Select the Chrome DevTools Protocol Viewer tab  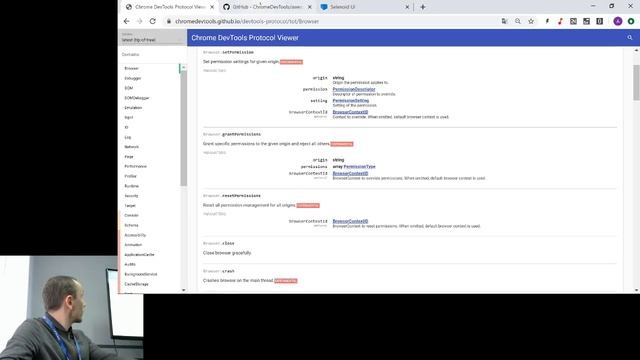169,7
